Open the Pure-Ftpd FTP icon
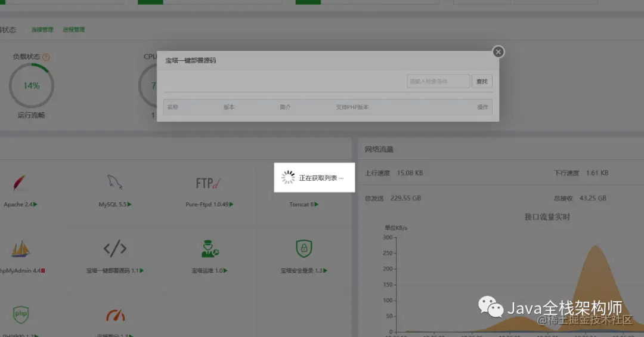Image resolution: width=644 pixels, height=337 pixels. (208, 183)
